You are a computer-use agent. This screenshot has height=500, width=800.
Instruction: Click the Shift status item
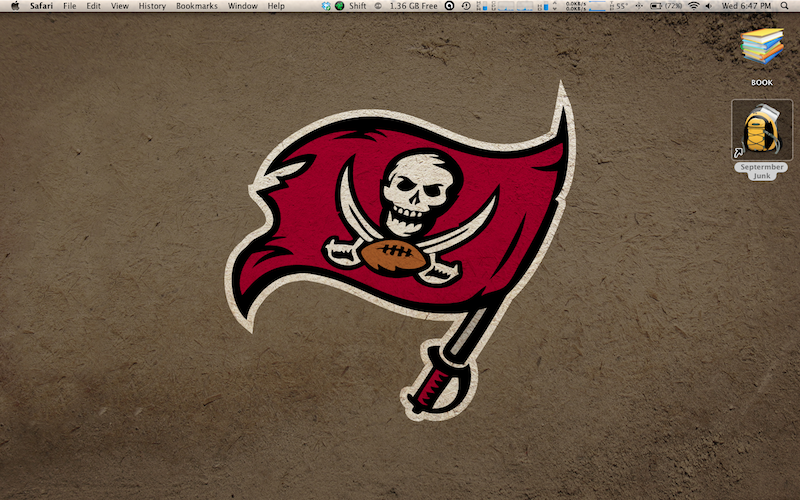358,6
